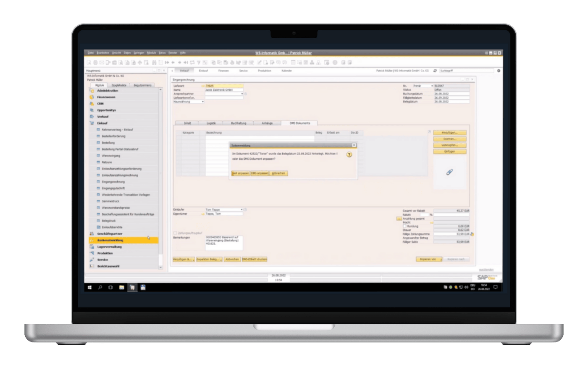Image resolution: width=588 pixels, height=368 pixels.
Task: Go to next record arrow icon
Action: [180, 62]
